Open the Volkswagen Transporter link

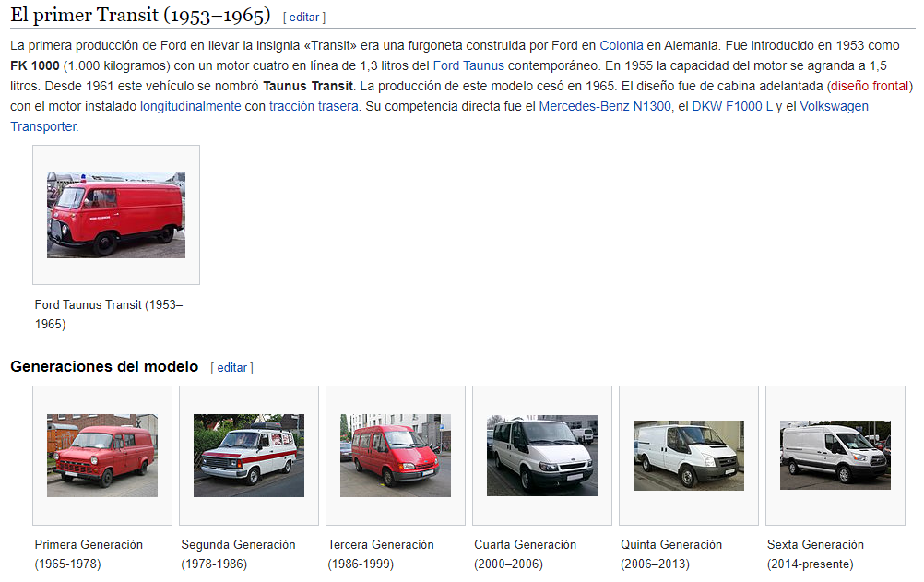point(834,106)
